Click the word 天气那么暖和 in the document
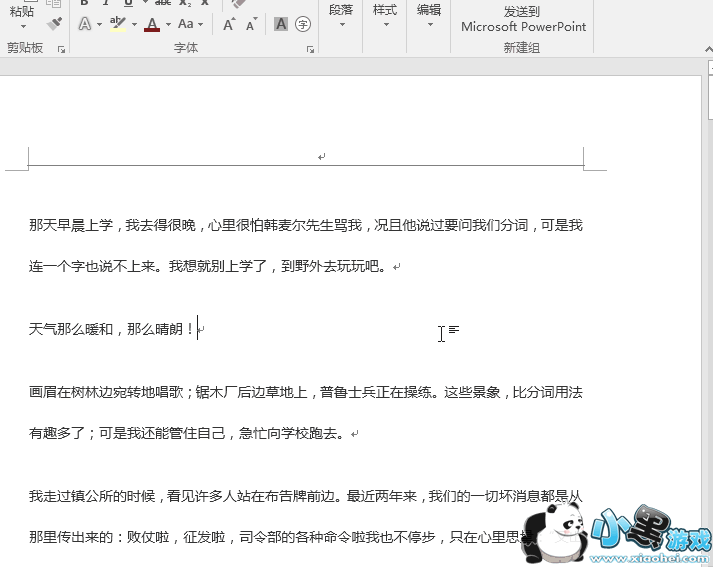The image size is (713, 567). (71, 329)
